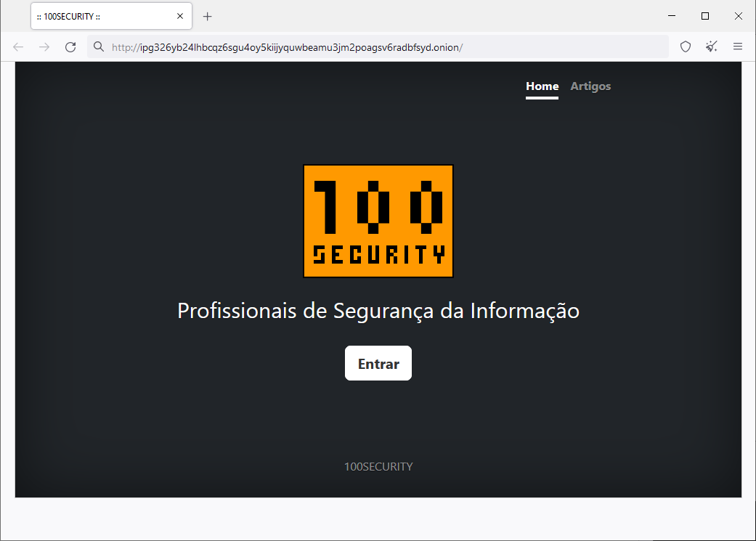Click the Entrar button

(x=378, y=363)
